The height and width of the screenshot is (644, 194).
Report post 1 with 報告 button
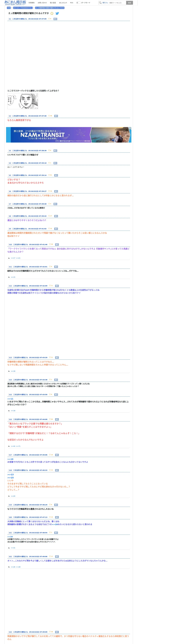pos(55,19)
